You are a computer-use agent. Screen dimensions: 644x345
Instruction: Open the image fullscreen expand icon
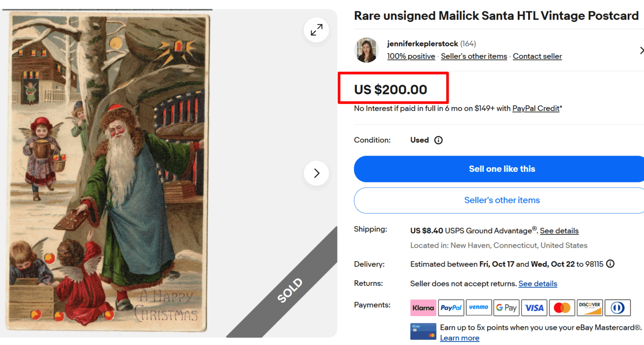pos(316,30)
